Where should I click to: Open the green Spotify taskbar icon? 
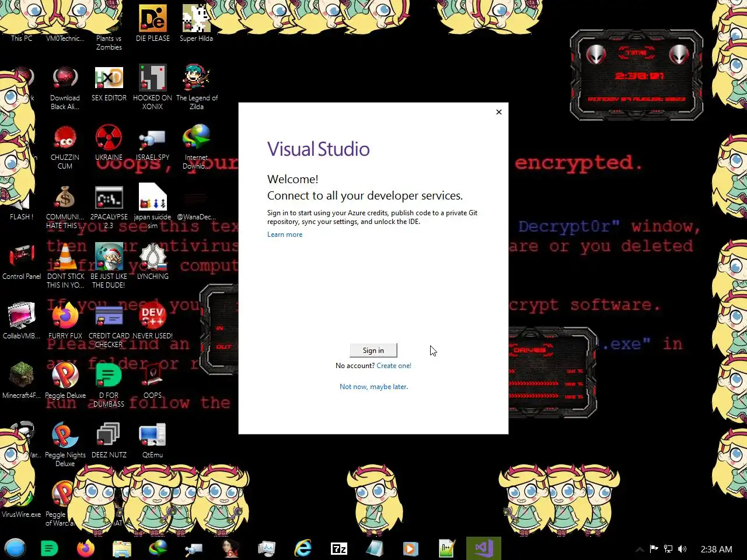50,548
